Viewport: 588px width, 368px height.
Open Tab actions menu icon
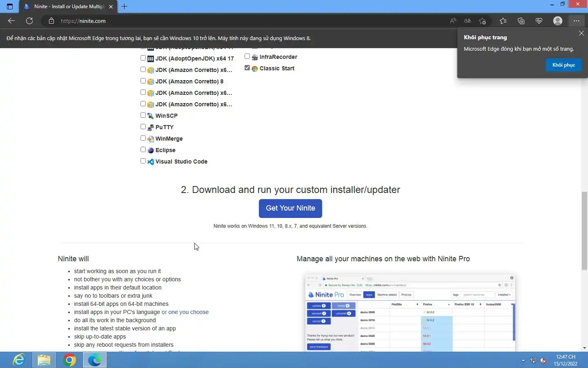10,7
